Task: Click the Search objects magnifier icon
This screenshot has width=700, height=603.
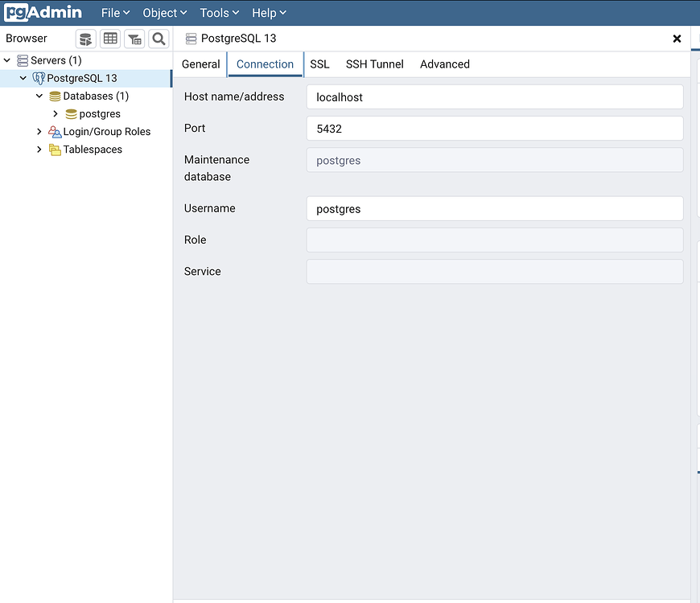Action: point(158,38)
